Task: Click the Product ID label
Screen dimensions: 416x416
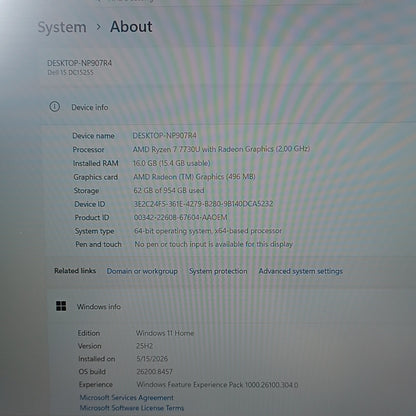Action: click(x=92, y=218)
